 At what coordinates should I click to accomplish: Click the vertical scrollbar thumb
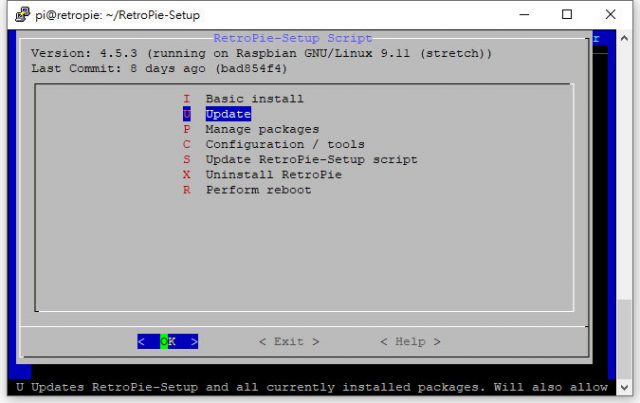[x=624, y=340]
